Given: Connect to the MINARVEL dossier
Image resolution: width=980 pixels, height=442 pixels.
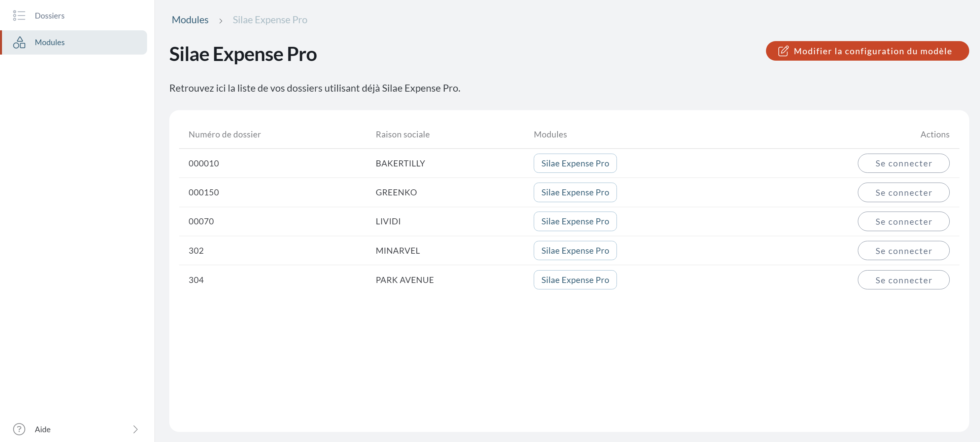Looking at the screenshot, I should click(x=903, y=251).
